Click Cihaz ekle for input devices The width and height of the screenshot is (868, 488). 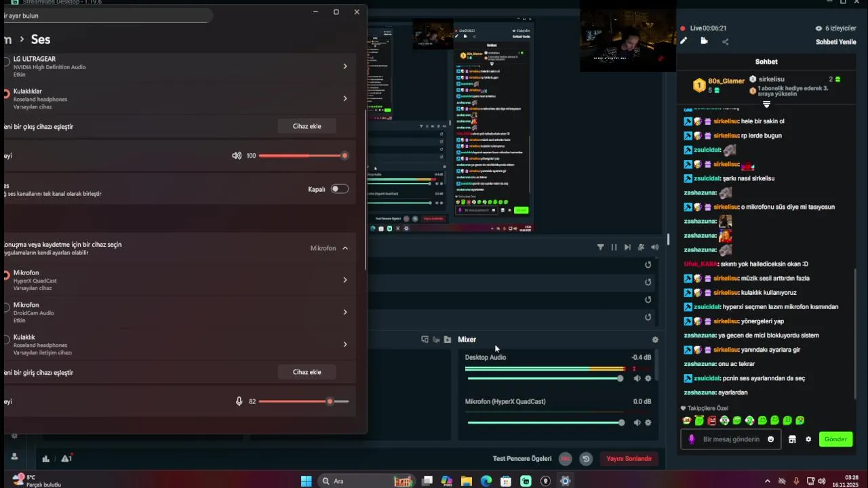tap(307, 372)
